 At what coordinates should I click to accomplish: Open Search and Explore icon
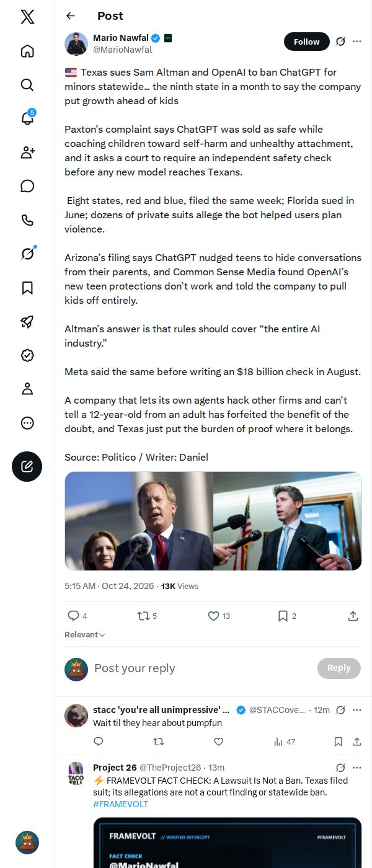27,85
